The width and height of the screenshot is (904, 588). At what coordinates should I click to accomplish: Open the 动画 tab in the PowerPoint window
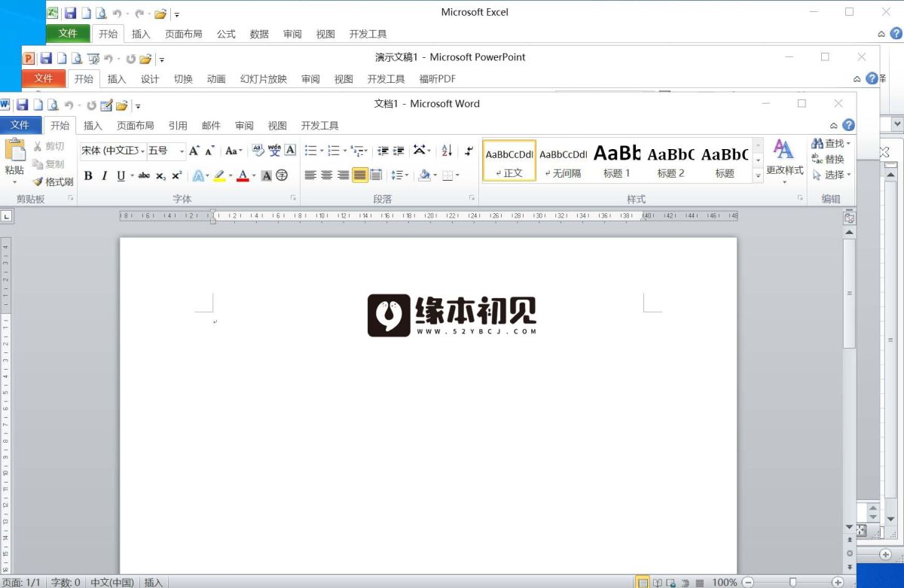(216, 79)
